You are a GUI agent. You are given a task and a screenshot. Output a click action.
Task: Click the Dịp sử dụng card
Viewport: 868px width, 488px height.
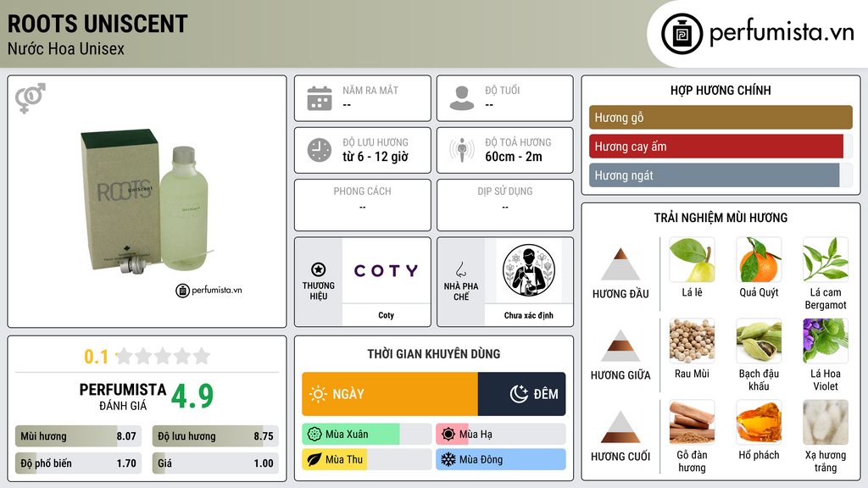[x=505, y=205]
